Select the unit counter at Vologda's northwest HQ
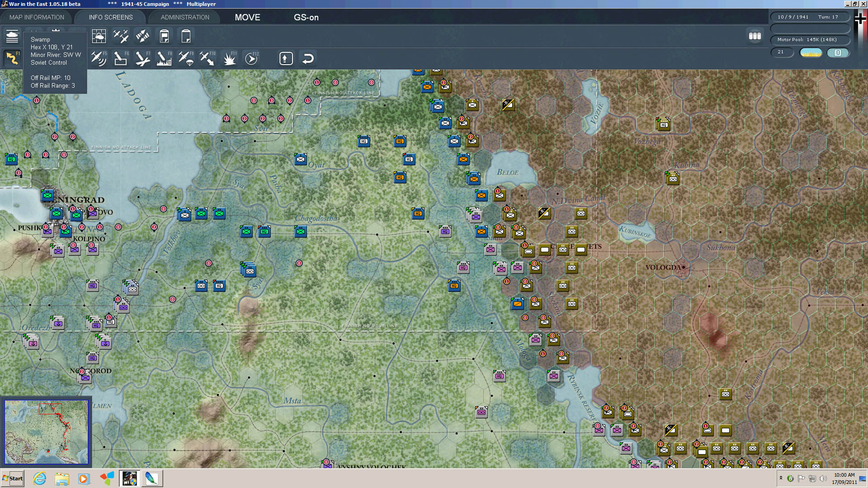 click(663, 123)
